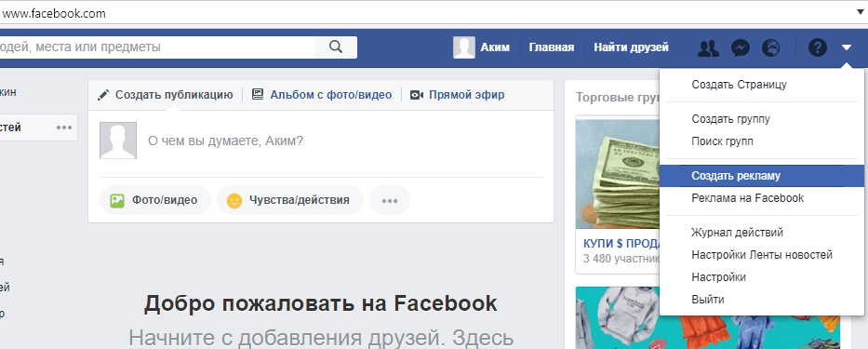Viewport: 868px width, 349px height.
Task: Click pencil icon next to Создать публикацию
Action: (103, 95)
